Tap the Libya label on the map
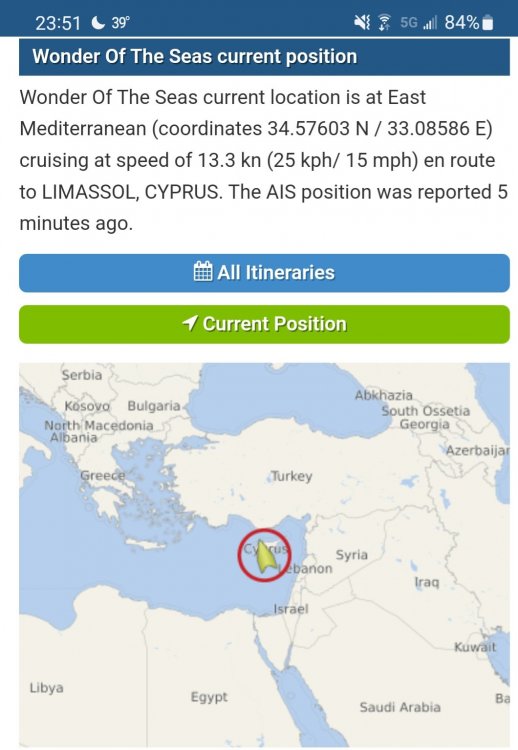This screenshot has width=518, height=750. [x=46, y=688]
